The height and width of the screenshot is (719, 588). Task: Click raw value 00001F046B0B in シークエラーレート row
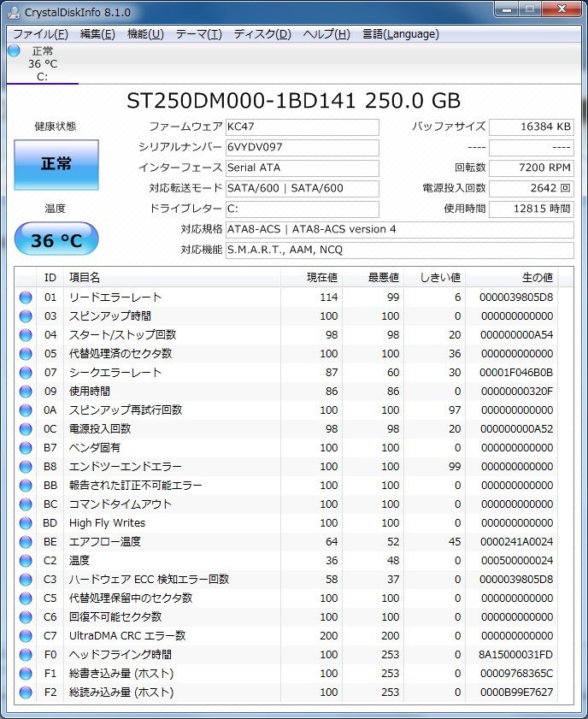(x=516, y=373)
